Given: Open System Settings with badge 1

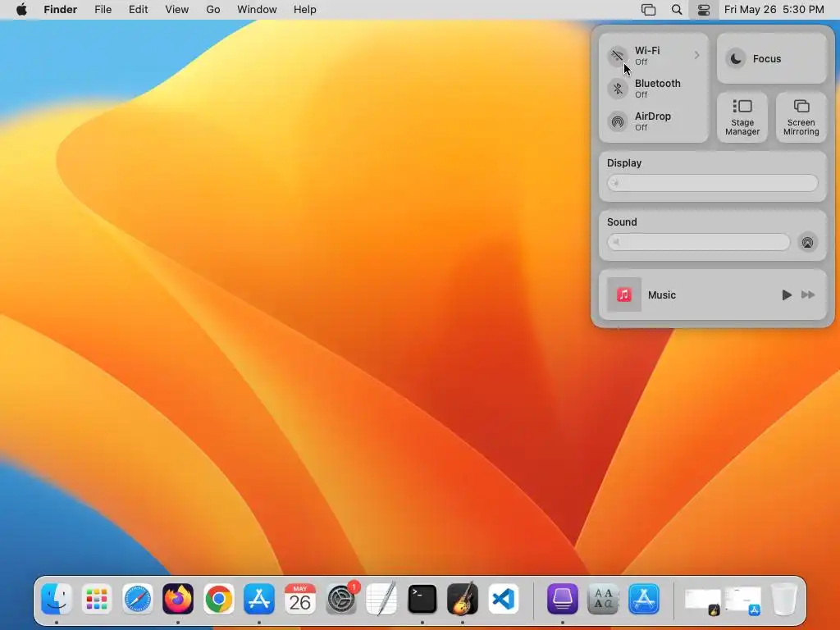Looking at the screenshot, I should (341, 599).
